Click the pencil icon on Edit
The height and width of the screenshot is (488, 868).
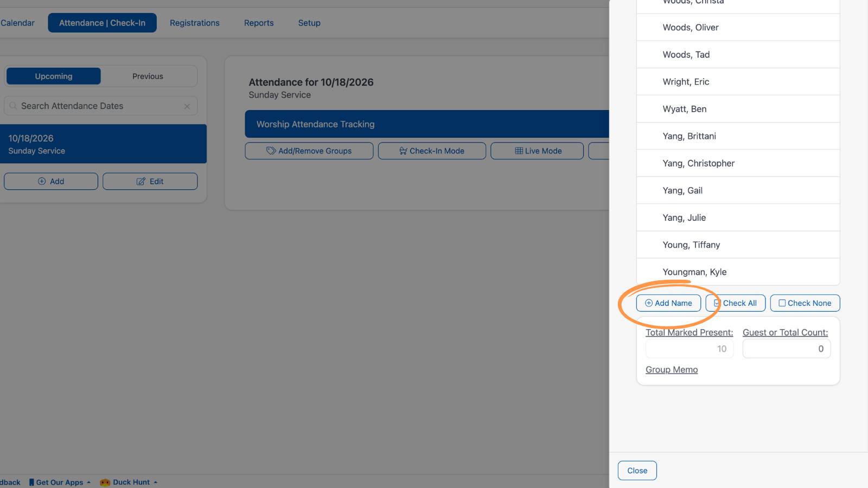tap(141, 181)
